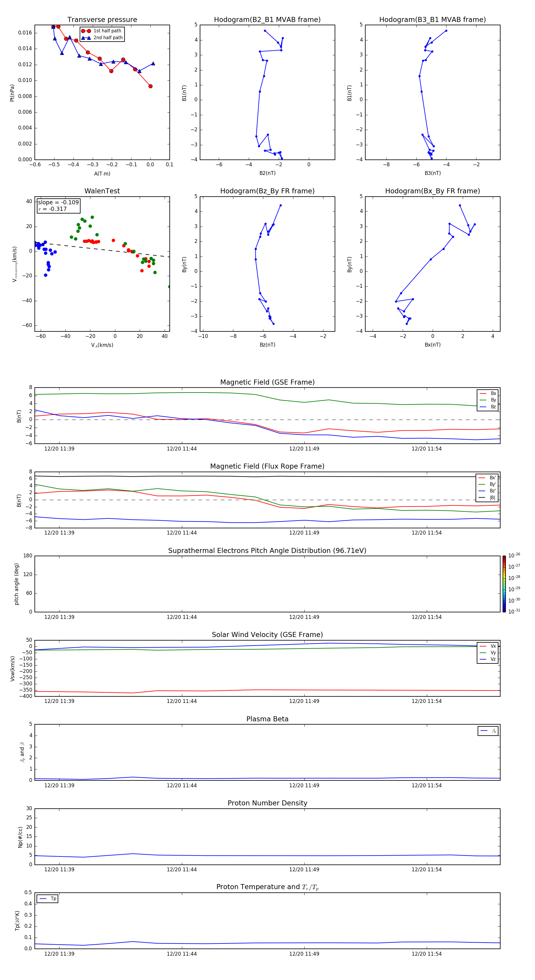Click the 'Hodogram(B2_B1 MVAB frame)' title

coord(267,20)
